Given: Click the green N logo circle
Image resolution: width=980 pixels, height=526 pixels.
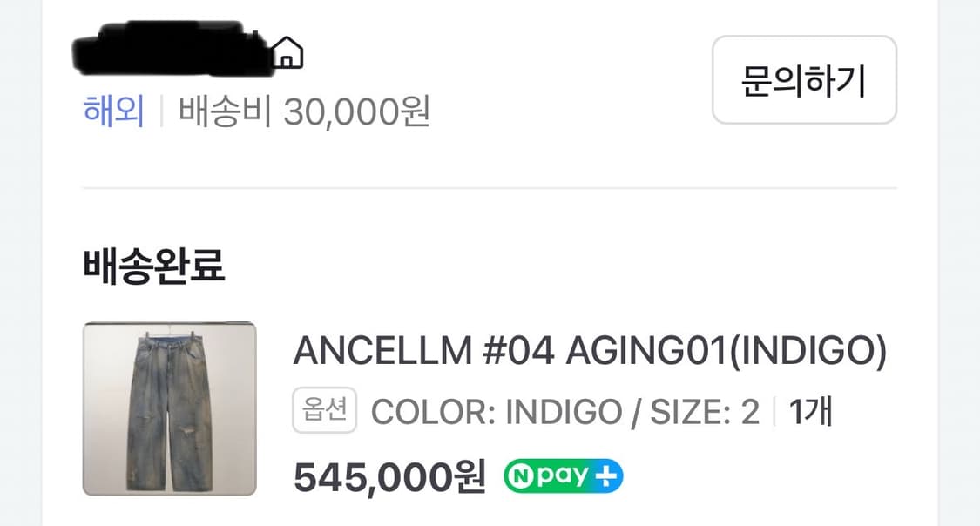Looking at the screenshot, I should pyautogui.click(x=521, y=476).
